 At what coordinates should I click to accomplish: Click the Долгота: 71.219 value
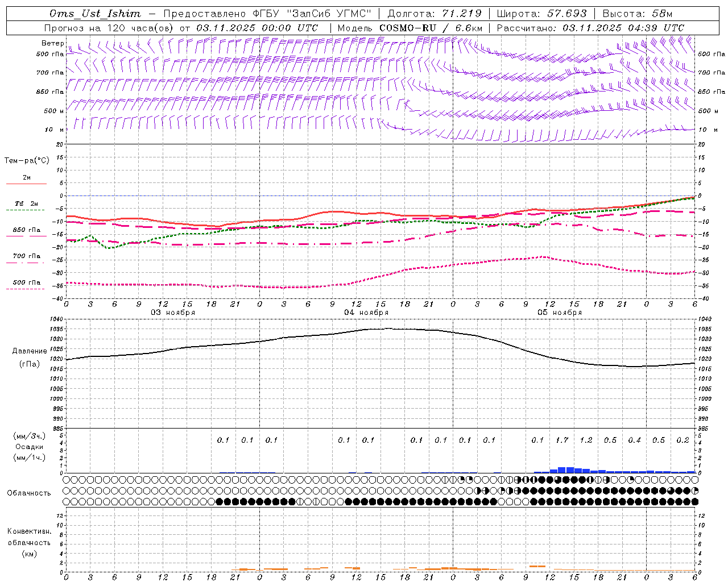[435, 14]
